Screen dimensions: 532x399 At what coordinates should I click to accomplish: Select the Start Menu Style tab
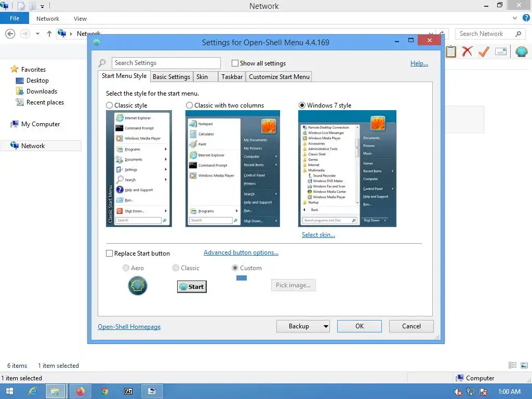(124, 76)
